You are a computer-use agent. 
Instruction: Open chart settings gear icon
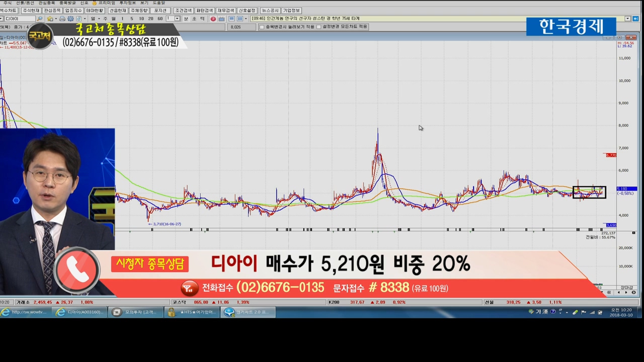pyautogui.click(x=70, y=19)
